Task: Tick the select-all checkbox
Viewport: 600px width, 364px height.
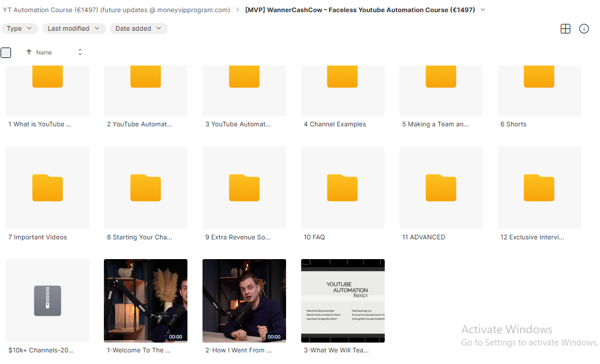Action: coord(6,52)
